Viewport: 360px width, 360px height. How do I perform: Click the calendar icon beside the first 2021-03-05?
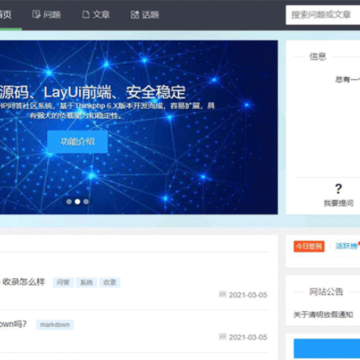click(x=222, y=294)
